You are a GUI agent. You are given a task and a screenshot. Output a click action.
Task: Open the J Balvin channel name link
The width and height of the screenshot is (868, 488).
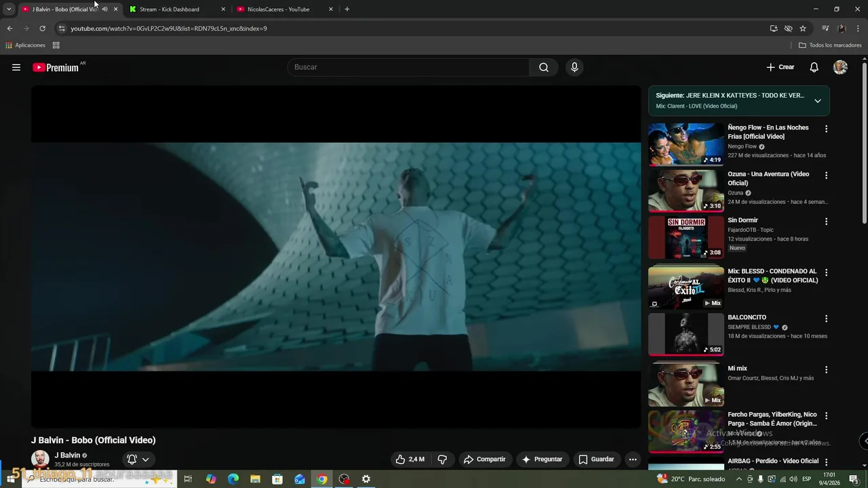[67, 455]
